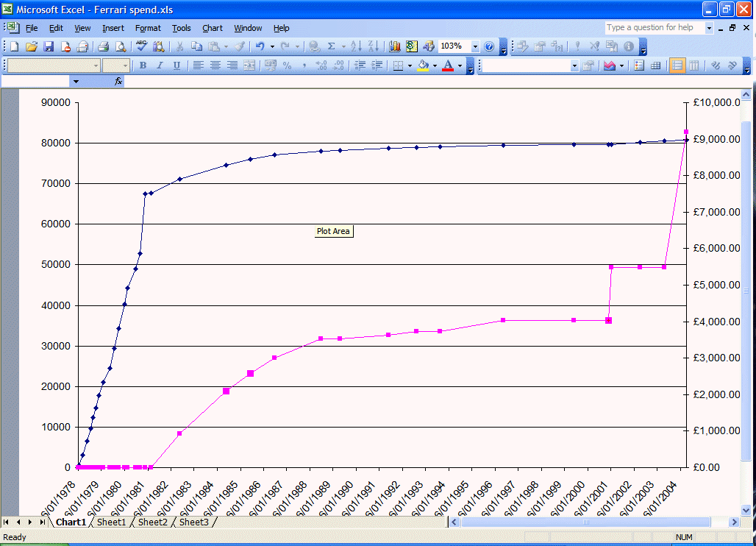
Task: Switch to the Sheet1 tab
Action: (111, 522)
